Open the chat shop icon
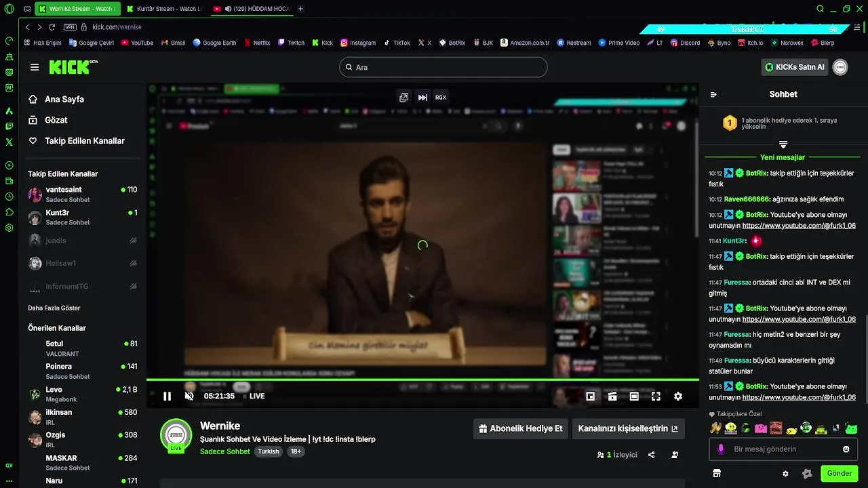 click(717, 474)
